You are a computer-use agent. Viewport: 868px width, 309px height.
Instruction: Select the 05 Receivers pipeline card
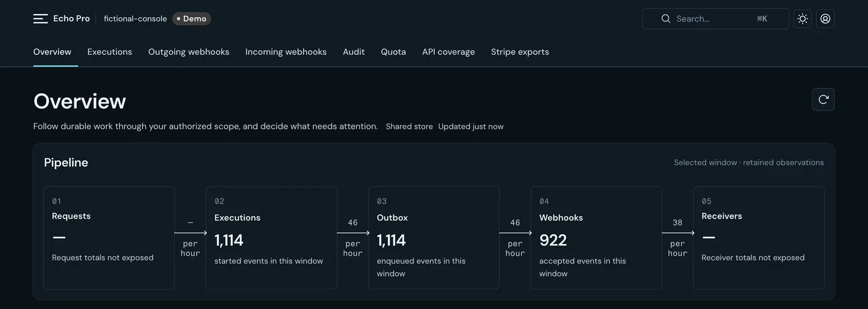(x=758, y=238)
